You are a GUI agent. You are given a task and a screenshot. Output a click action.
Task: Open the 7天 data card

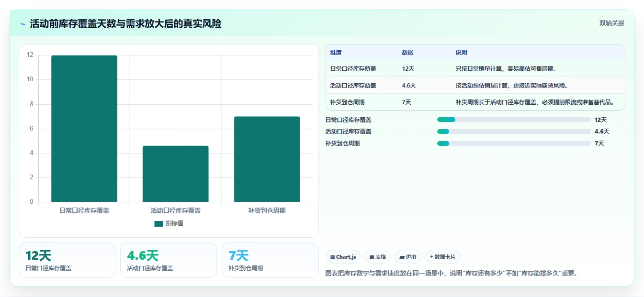coord(270,260)
